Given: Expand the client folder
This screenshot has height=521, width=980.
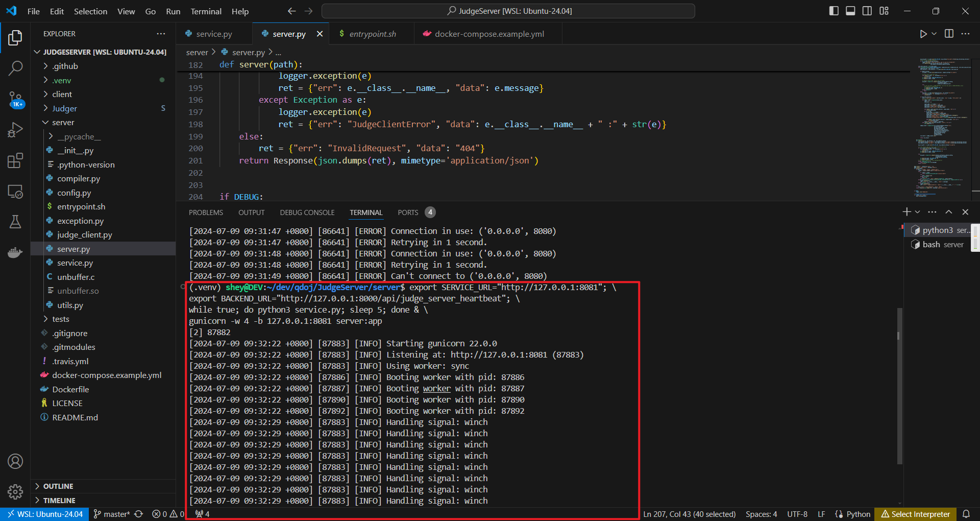Looking at the screenshot, I should point(46,94).
